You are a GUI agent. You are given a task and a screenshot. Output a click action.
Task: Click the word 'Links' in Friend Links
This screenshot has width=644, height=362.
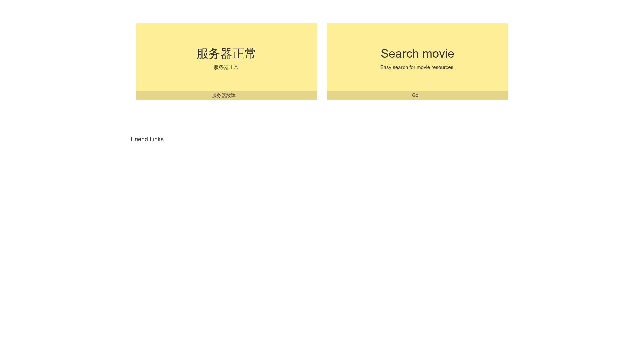(x=156, y=139)
